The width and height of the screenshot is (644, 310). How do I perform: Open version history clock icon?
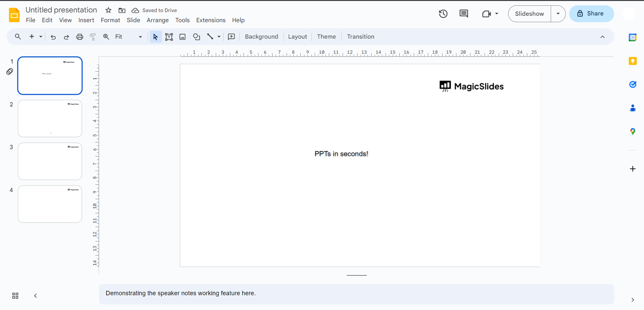coord(443,14)
